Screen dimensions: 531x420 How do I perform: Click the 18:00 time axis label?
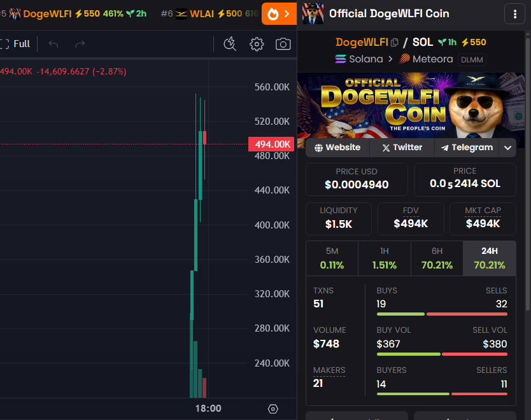click(208, 409)
